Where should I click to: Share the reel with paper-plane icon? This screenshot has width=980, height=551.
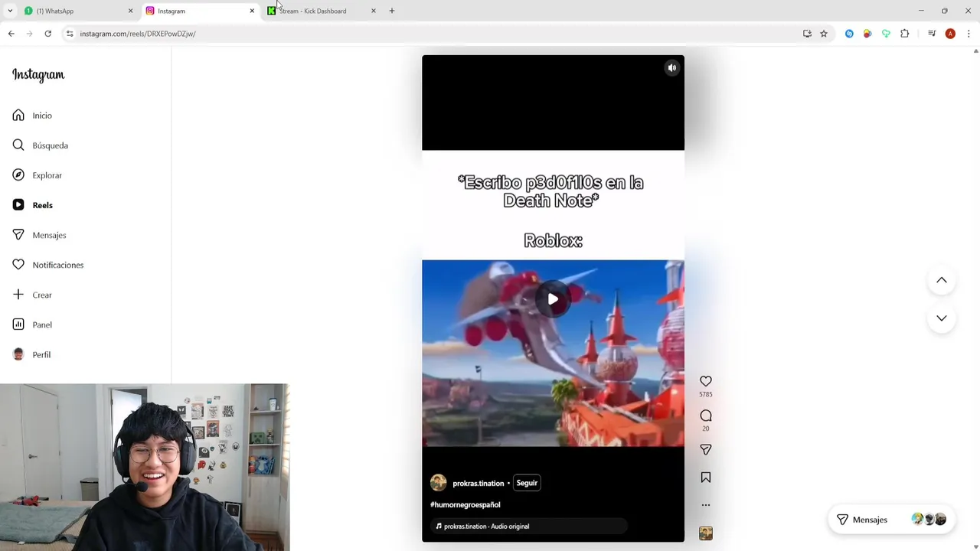[x=706, y=450]
